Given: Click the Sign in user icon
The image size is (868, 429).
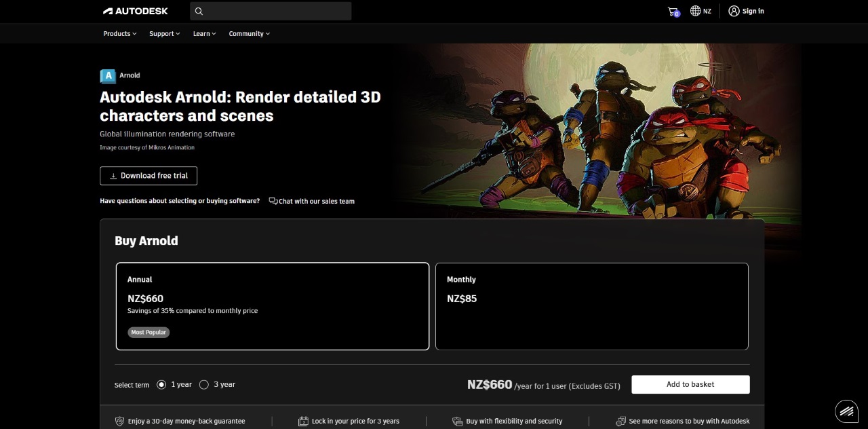Looking at the screenshot, I should click(x=734, y=11).
